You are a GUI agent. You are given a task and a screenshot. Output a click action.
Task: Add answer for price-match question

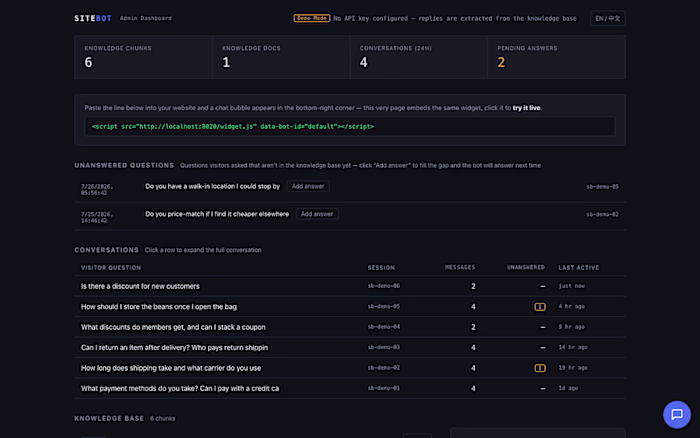click(x=317, y=214)
